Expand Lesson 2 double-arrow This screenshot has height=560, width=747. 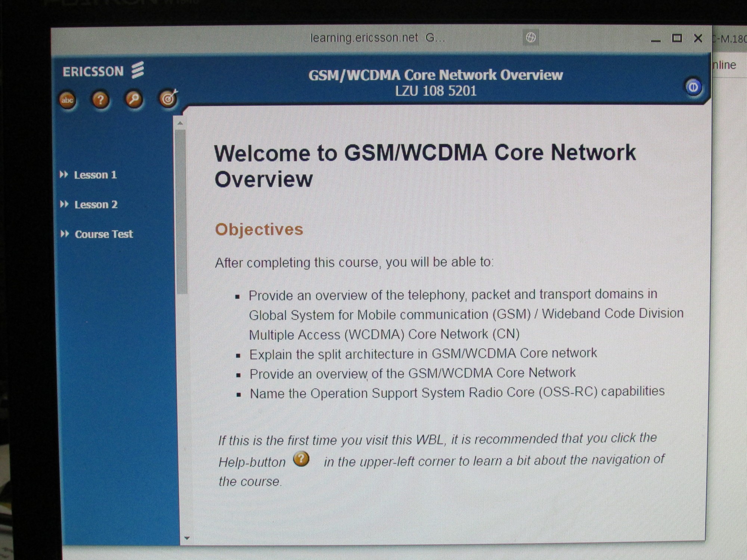tap(64, 204)
